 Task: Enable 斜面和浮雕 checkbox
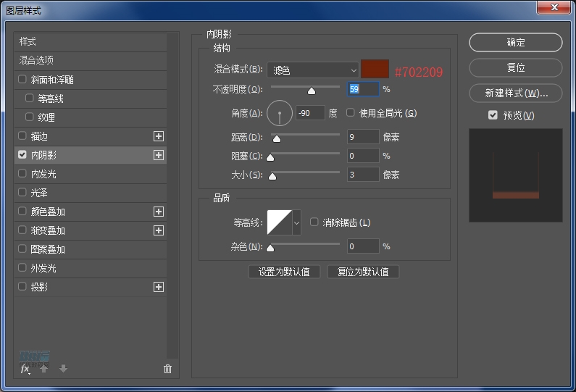[x=22, y=79]
